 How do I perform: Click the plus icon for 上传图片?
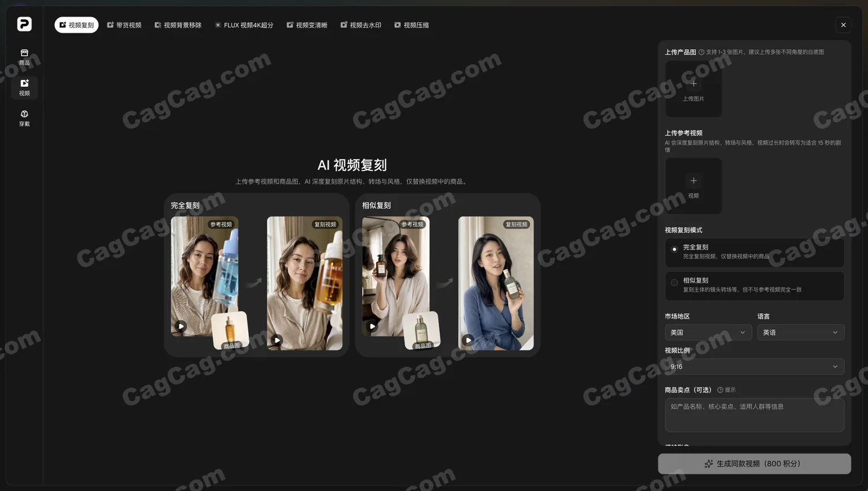[693, 83]
